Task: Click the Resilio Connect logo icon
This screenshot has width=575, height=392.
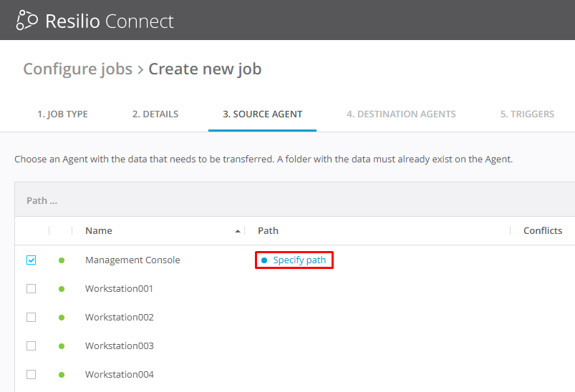Action: click(26, 21)
